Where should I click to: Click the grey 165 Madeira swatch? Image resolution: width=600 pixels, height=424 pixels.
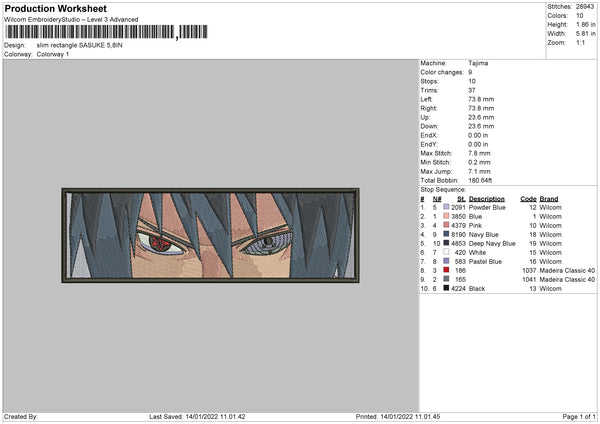[446, 279]
